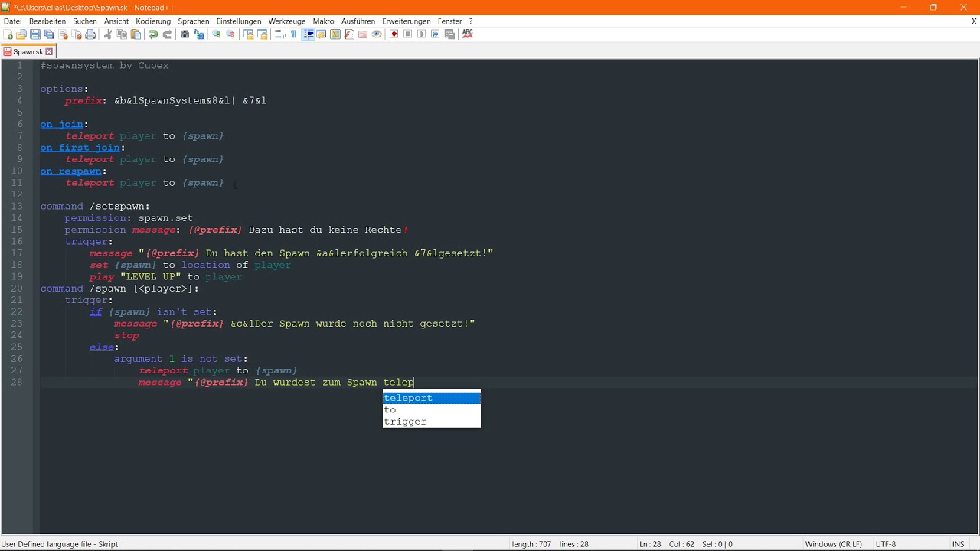Open the Sprachen menu
The width and height of the screenshot is (980, 551).
194,21
